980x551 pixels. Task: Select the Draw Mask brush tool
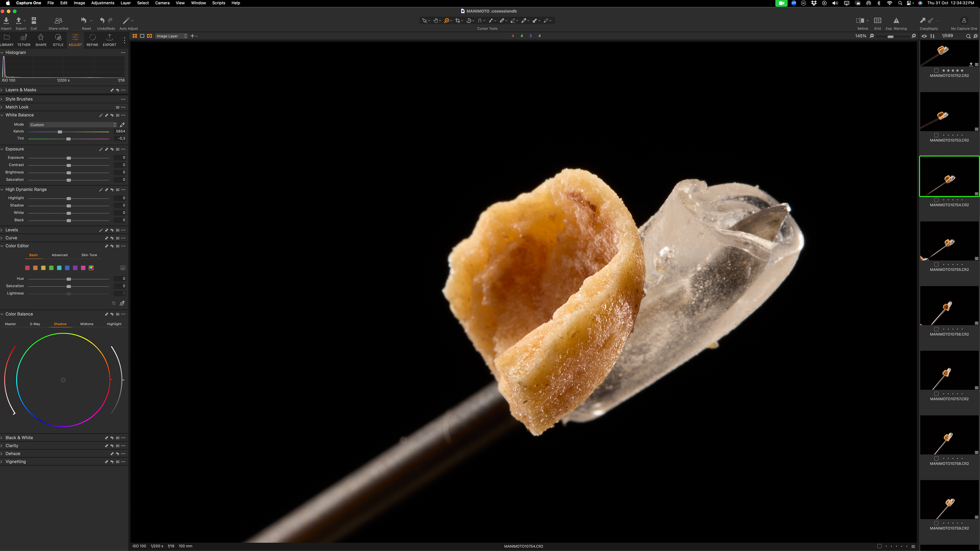tap(491, 20)
